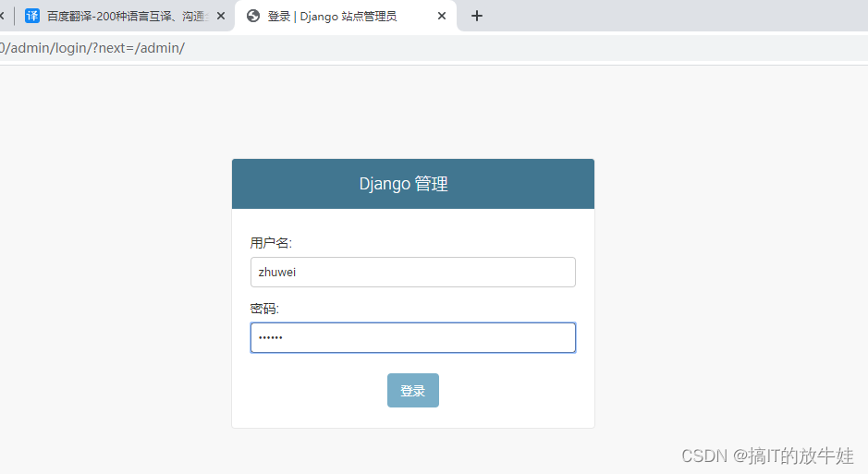This screenshot has height=474, width=868.
Task: Close the Django 站点管理员 tab
Action: coord(442,16)
